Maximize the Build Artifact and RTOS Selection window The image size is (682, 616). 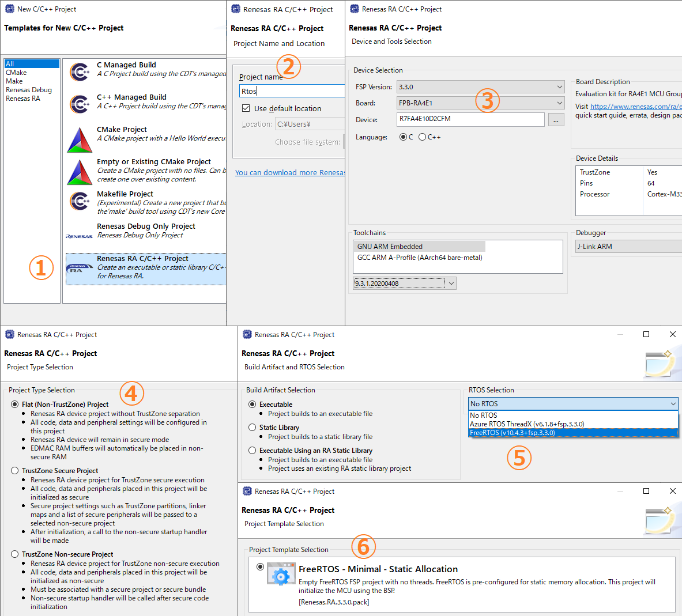(646, 334)
